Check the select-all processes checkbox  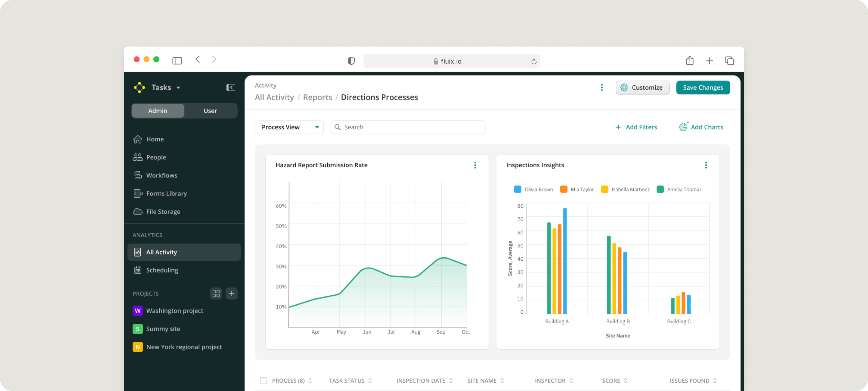tap(263, 380)
